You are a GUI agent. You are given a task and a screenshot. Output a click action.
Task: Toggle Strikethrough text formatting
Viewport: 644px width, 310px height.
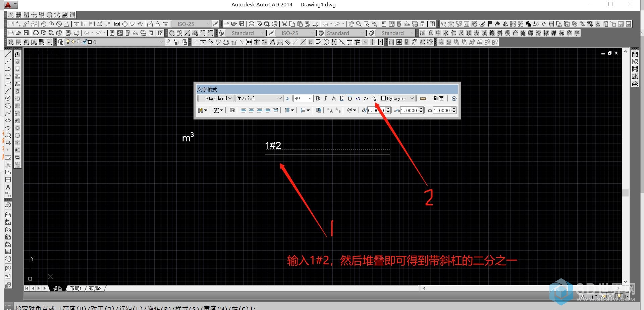333,98
